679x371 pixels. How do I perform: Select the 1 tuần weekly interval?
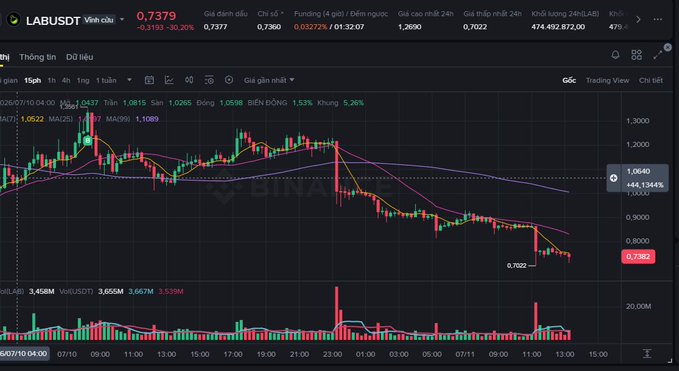[106, 81]
